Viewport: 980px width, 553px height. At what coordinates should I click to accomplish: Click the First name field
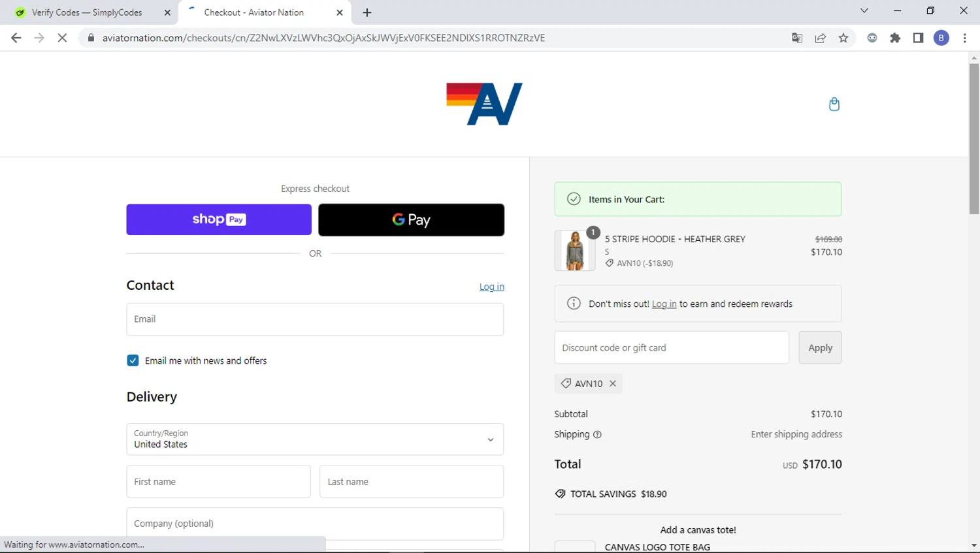tap(218, 481)
